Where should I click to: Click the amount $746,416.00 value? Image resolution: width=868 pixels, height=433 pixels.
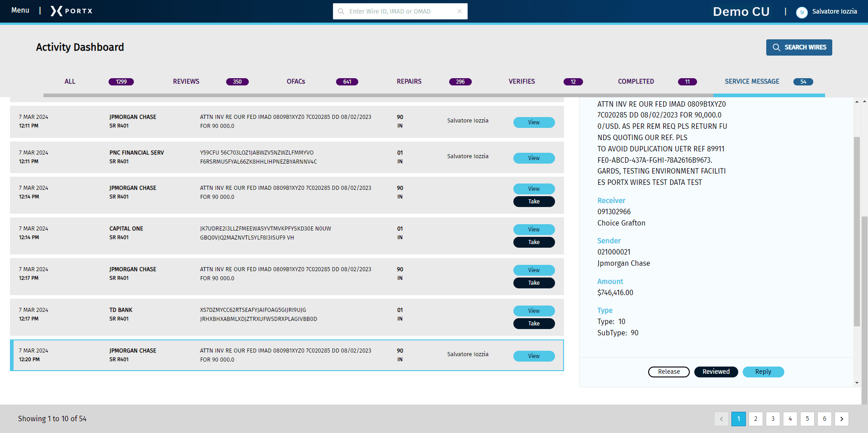pos(615,293)
